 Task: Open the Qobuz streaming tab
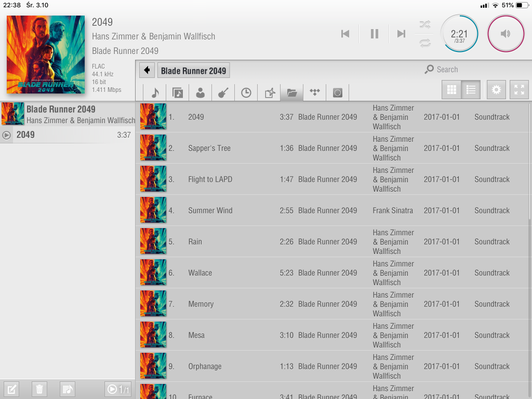[338, 92]
